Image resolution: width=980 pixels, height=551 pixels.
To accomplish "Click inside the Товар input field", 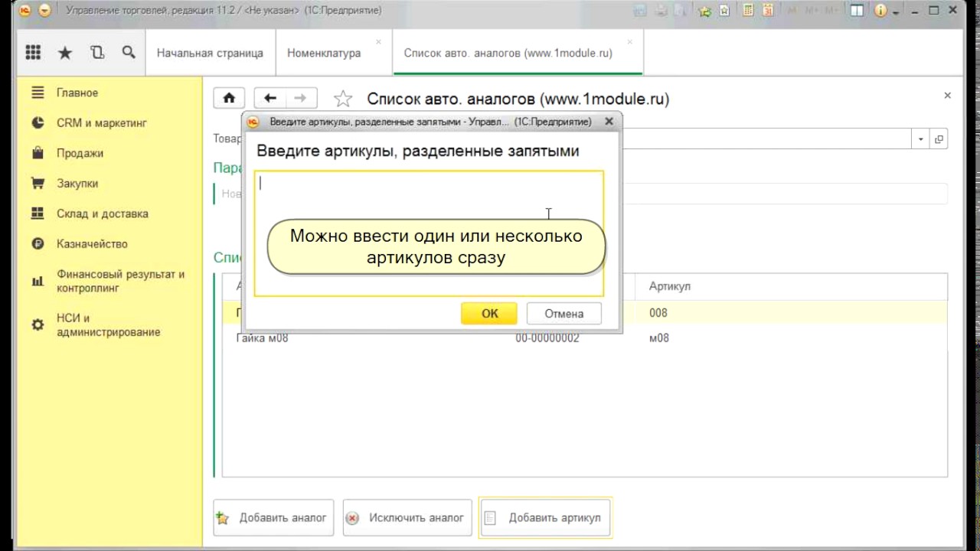I will pyautogui.click(x=768, y=139).
